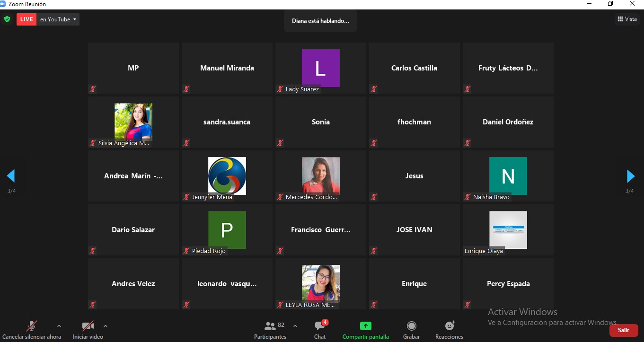
Task: Start camera with Iniciar video
Action: (x=88, y=330)
